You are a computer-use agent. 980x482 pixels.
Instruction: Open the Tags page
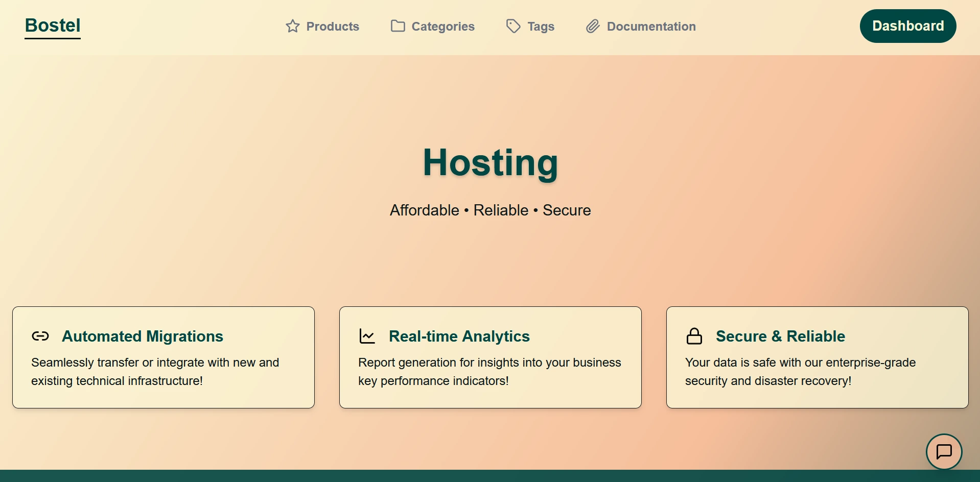click(541, 26)
